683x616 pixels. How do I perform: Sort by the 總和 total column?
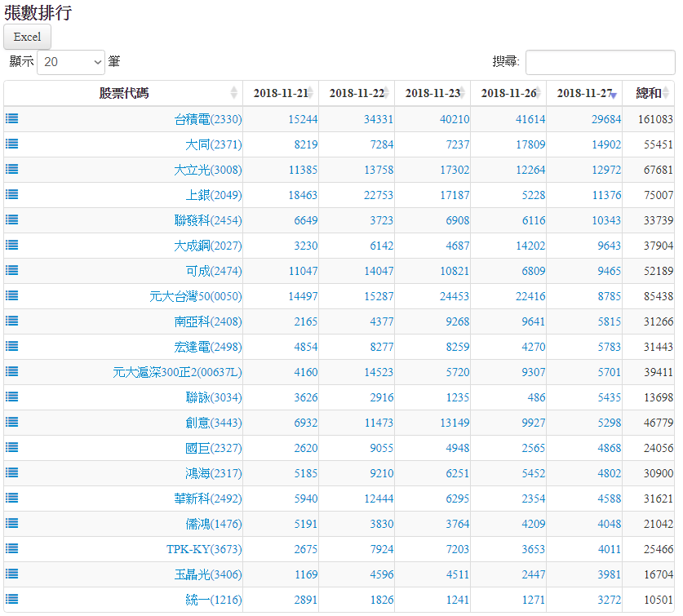(649, 93)
